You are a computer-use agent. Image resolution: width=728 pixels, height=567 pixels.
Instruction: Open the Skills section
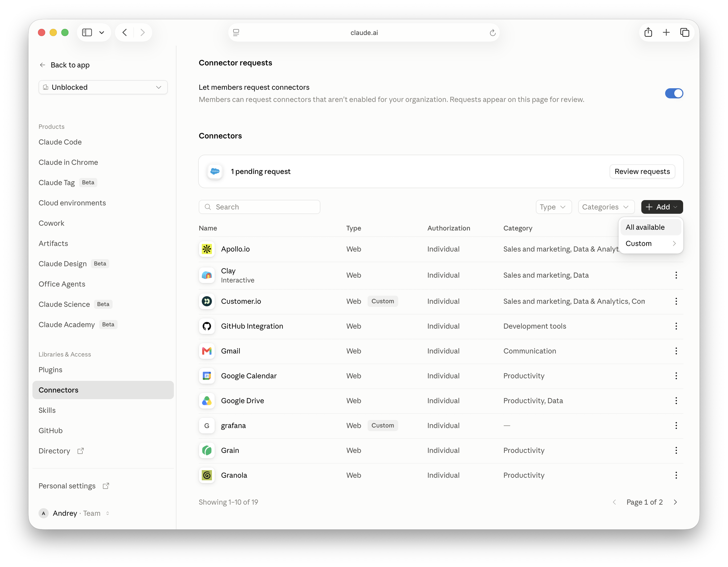coord(47,411)
